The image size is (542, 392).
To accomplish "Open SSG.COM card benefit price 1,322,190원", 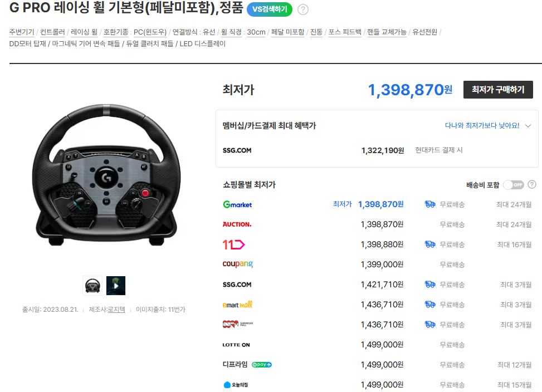I will pyautogui.click(x=382, y=150).
